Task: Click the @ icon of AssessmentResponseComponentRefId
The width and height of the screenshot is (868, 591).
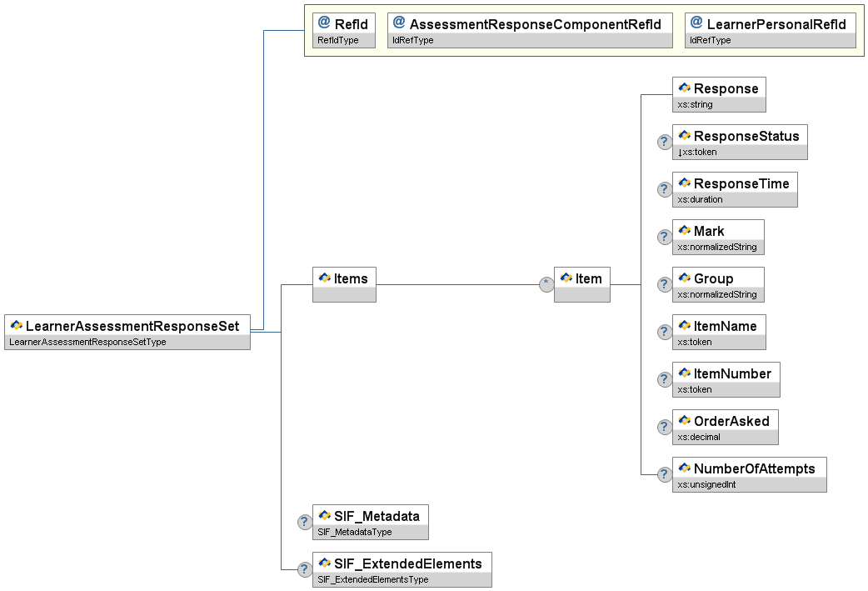Action: [x=399, y=23]
